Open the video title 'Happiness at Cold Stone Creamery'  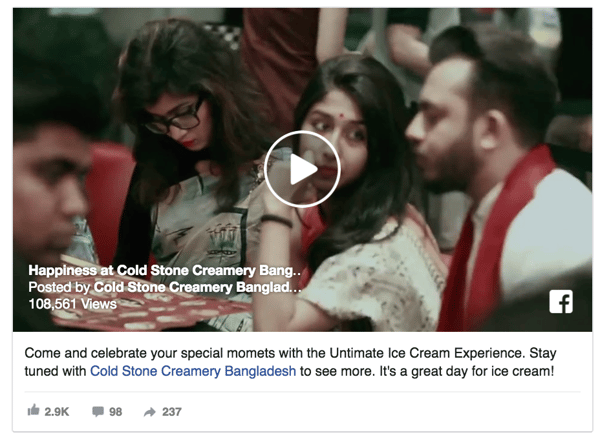click(x=165, y=271)
